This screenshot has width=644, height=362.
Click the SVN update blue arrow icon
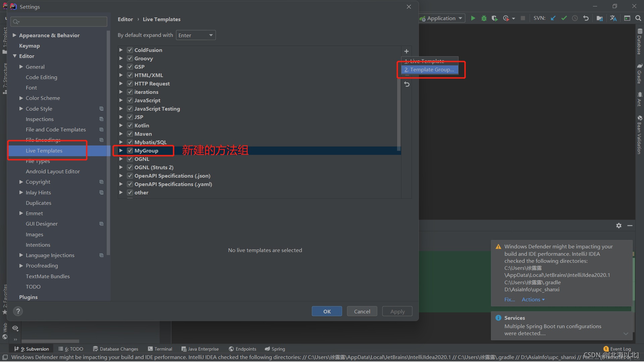coord(553,18)
